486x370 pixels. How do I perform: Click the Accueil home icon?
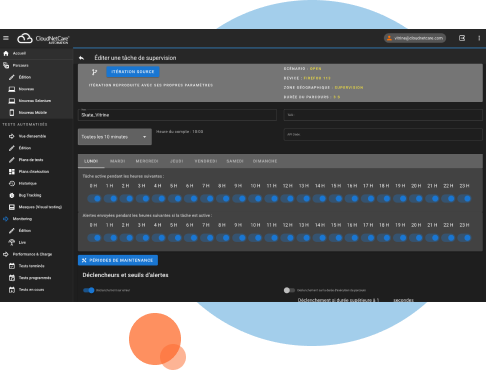6,53
